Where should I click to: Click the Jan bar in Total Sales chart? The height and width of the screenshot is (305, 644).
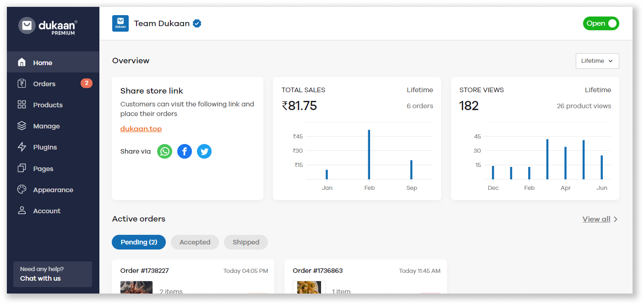(327, 174)
